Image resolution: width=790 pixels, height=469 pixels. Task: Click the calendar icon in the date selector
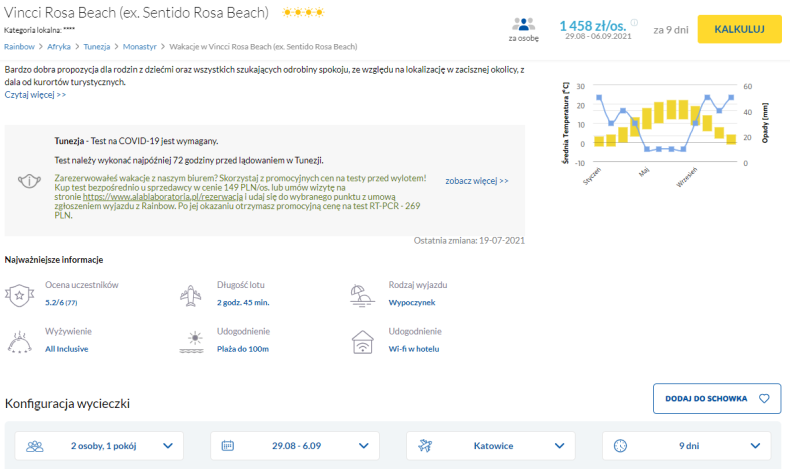coord(228,446)
